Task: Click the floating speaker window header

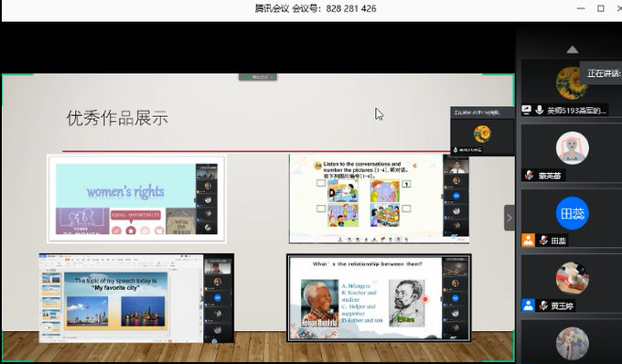Action: click(482, 112)
